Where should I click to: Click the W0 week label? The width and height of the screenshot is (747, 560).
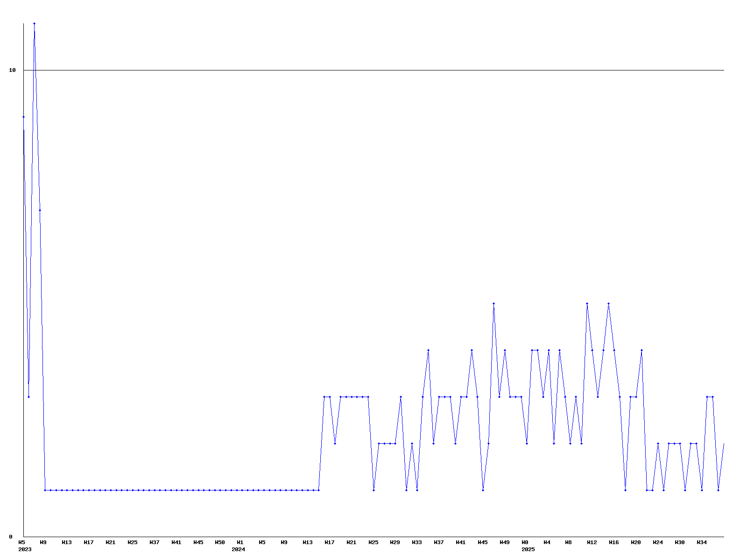coord(525,542)
